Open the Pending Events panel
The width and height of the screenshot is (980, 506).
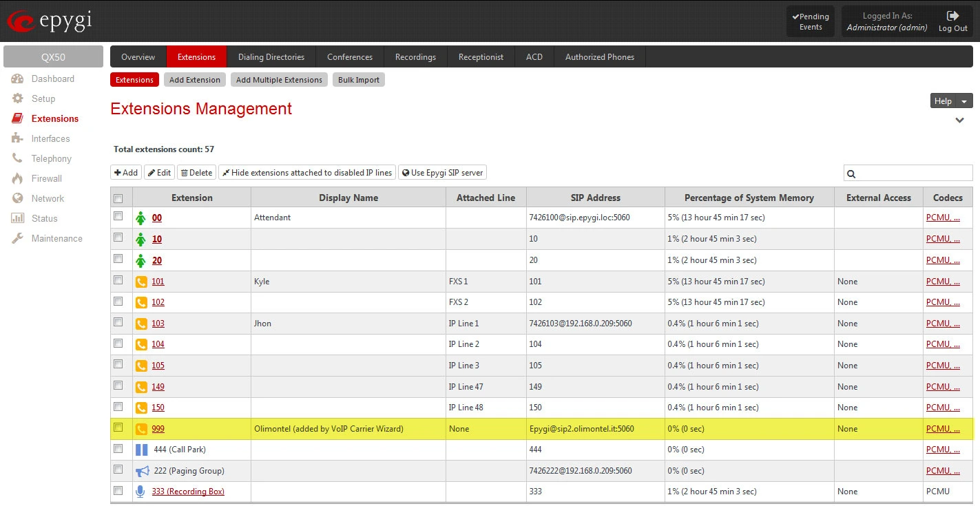pos(810,21)
